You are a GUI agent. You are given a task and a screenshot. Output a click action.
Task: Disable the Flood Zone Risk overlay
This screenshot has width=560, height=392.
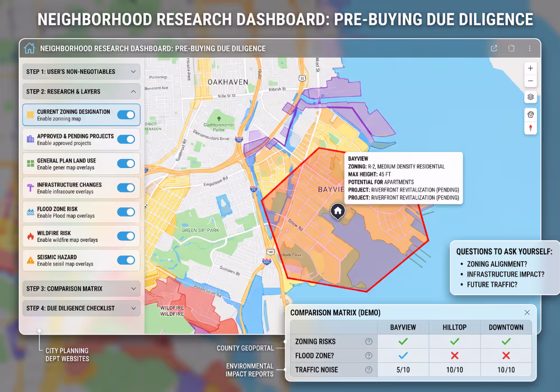126,212
